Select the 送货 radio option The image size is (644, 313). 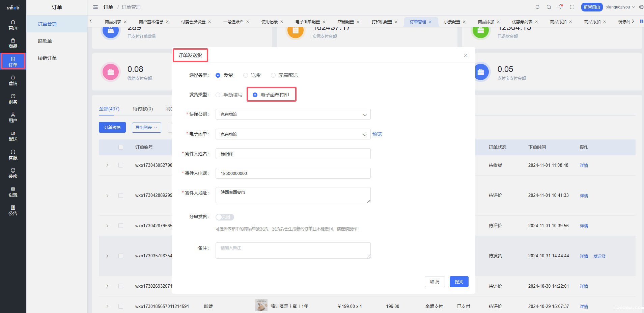click(x=246, y=75)
